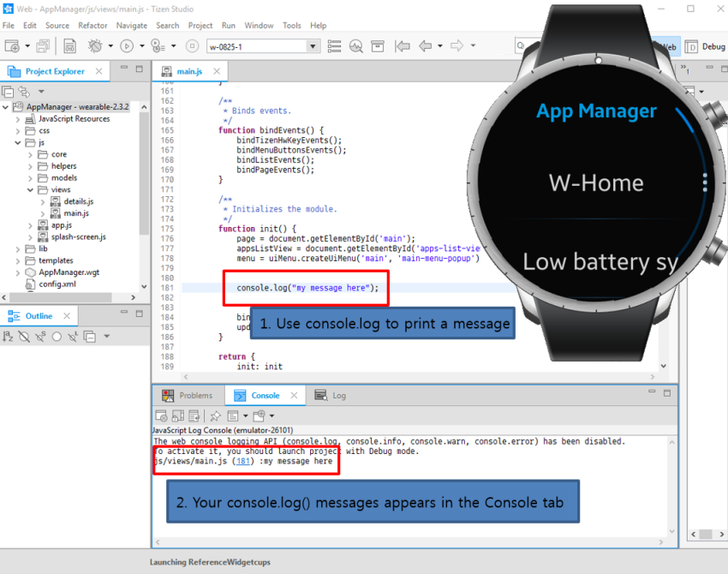The image size is (728, 574).
Task: Select the Debug icon in the toolbar
Action: tap(92, 46)
